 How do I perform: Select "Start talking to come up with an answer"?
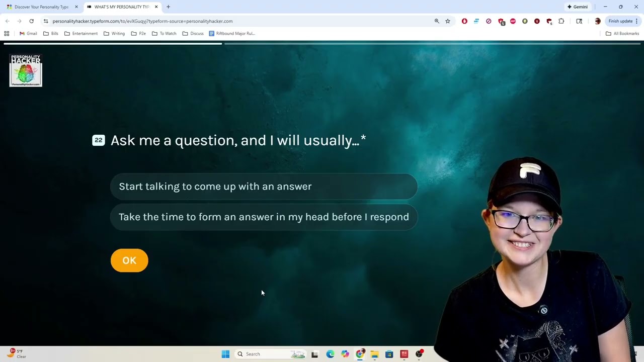264,187
